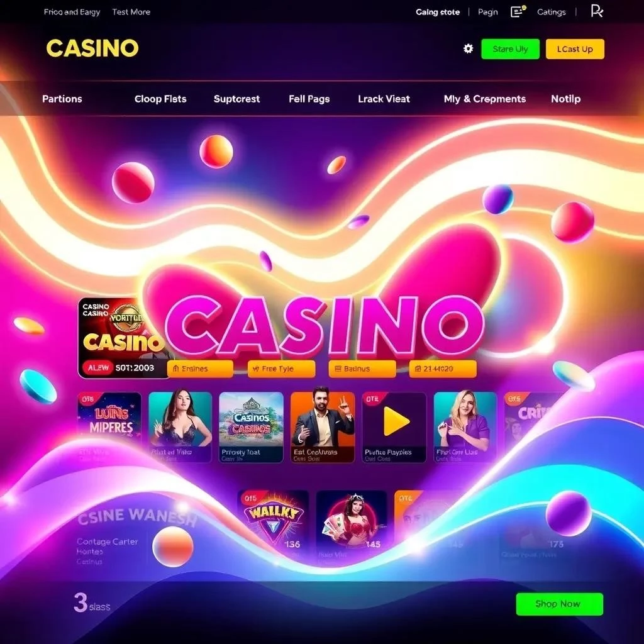Click the Notilp menu item

[565, 99]
